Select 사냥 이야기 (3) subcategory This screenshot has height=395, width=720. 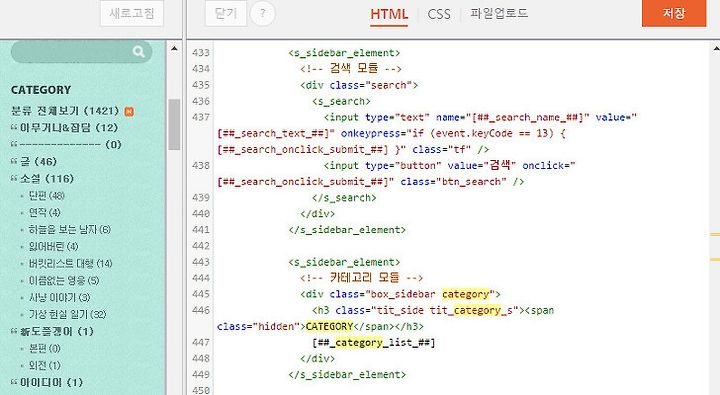click(x=59, y=298)
